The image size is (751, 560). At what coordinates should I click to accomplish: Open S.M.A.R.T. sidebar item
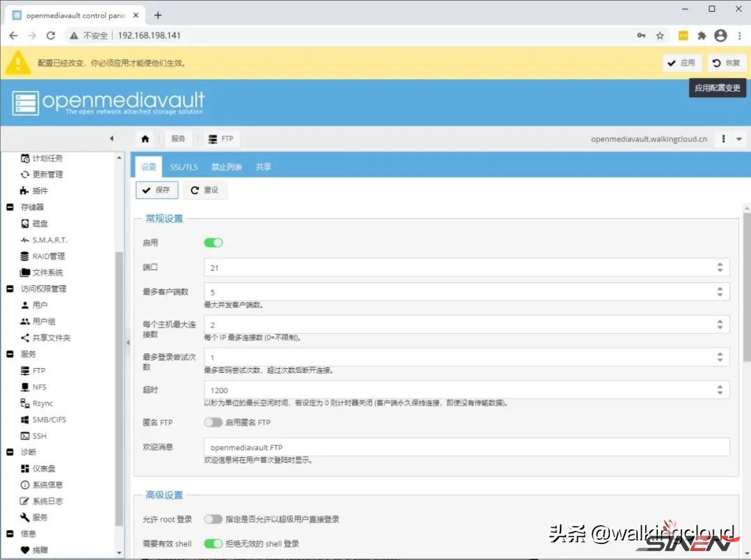click(x=44, y=239)
